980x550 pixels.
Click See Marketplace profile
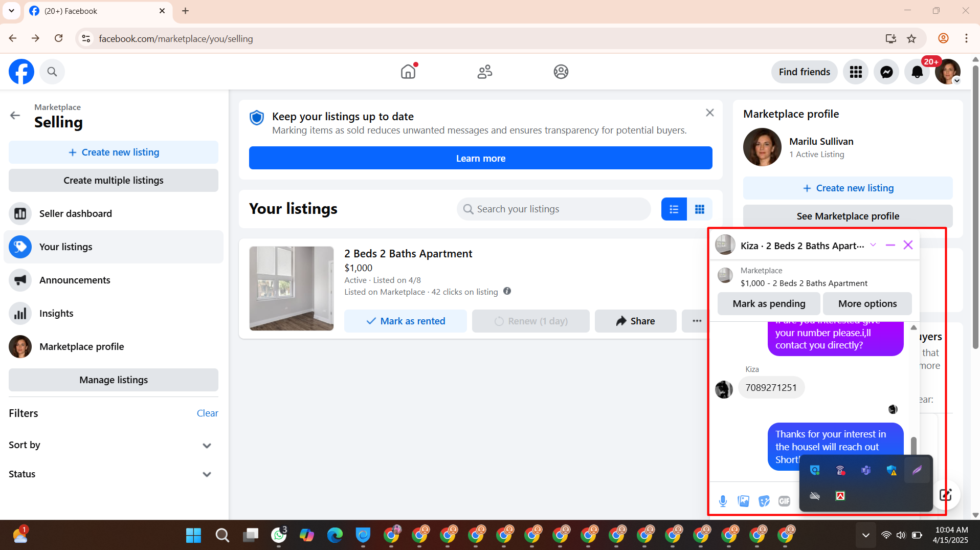coord(848,216)
